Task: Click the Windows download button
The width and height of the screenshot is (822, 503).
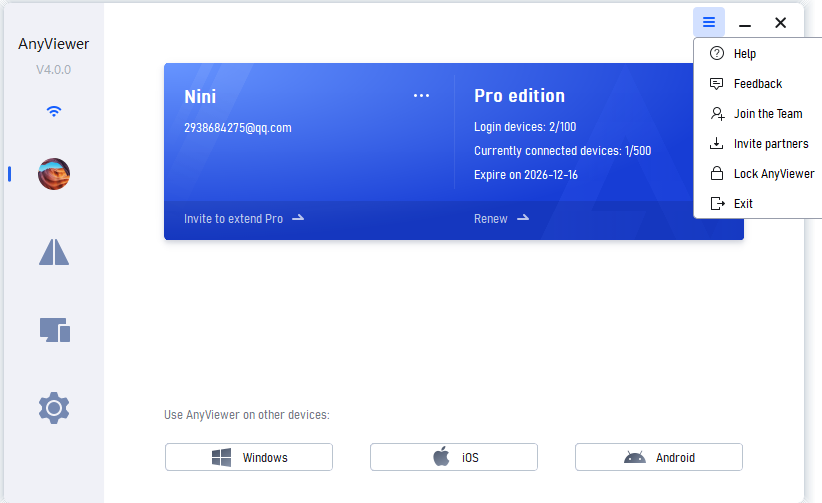Action: [248, 457]
